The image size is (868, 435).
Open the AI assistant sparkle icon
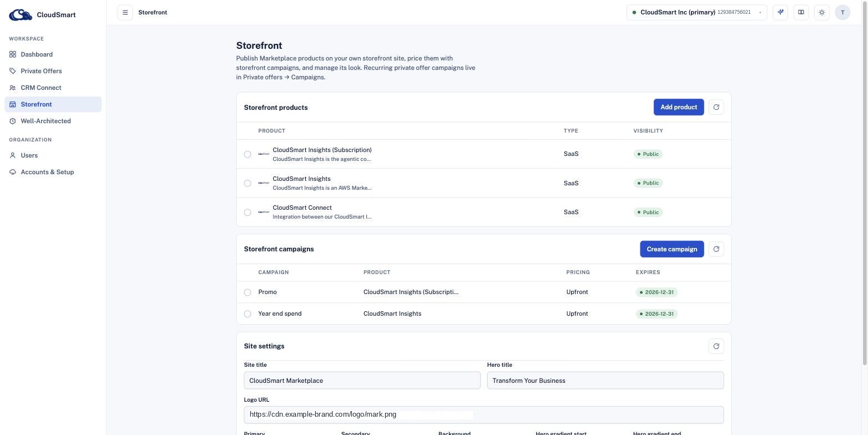pyautogui.click(x=780, y=12)
